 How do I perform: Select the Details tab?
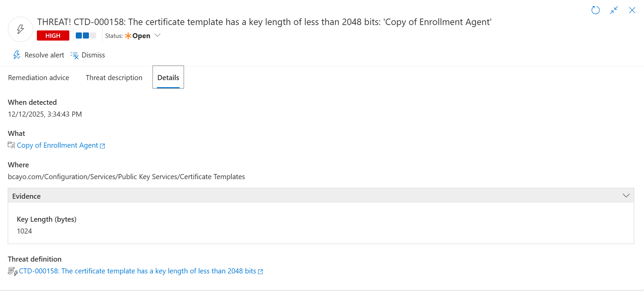click(168, 78)
